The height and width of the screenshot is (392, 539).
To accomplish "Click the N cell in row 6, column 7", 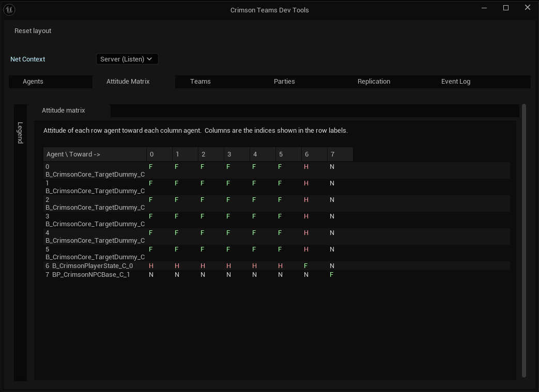I will pyautogui.click(x=332, y=266).
